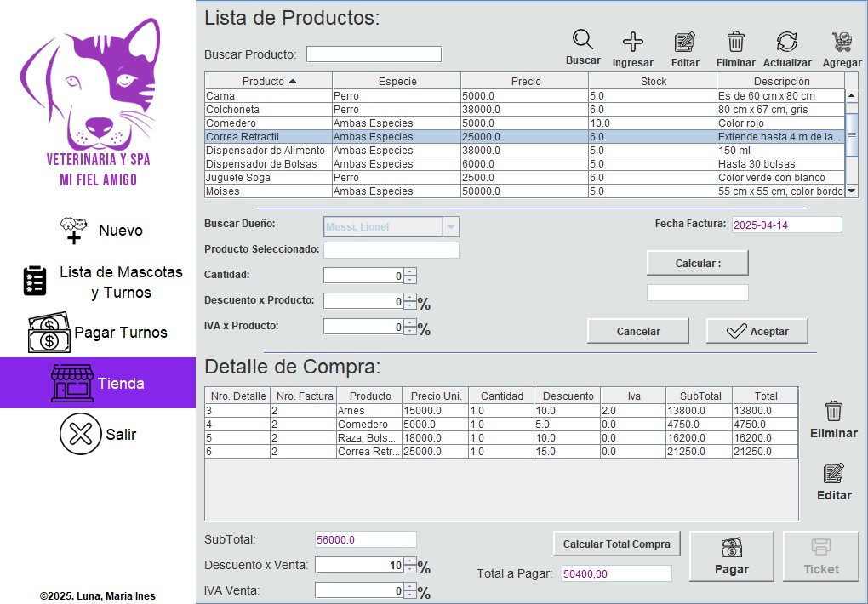Sort product list by Stock header
Image resolution: width=868 pixels, height=604 pixels.
(x=654, y=81)
